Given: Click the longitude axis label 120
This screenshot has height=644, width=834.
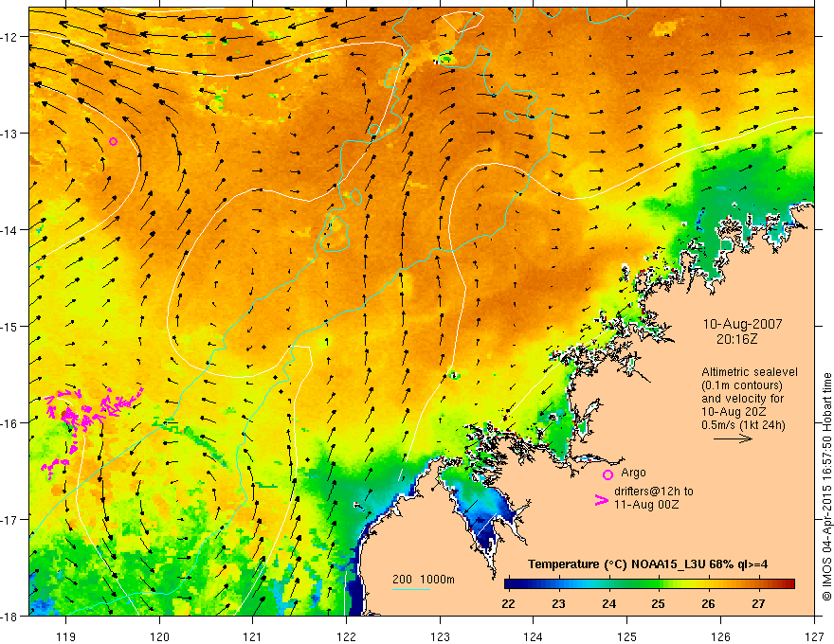Looking at the screenshot, I should click(x=159, y=636).
